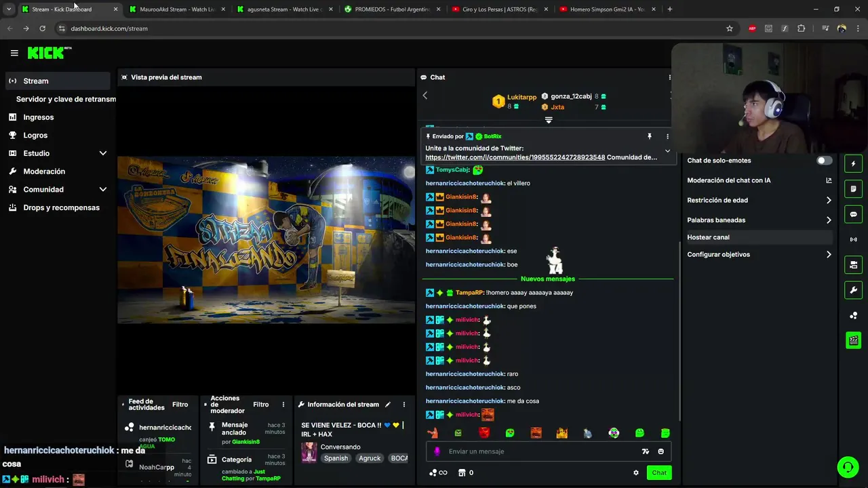Open the Chat panel three-dot menu

click(669, 77)
